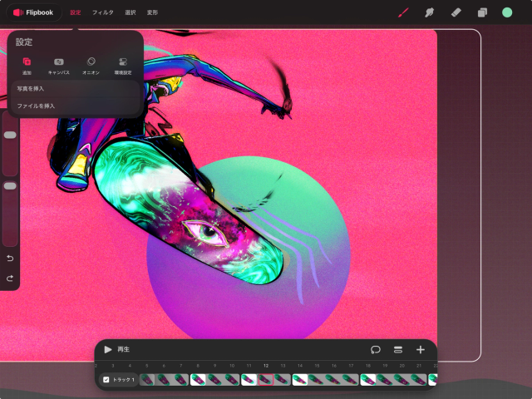
Task: Add a new frame with plus icon
Action: (420, 349)
